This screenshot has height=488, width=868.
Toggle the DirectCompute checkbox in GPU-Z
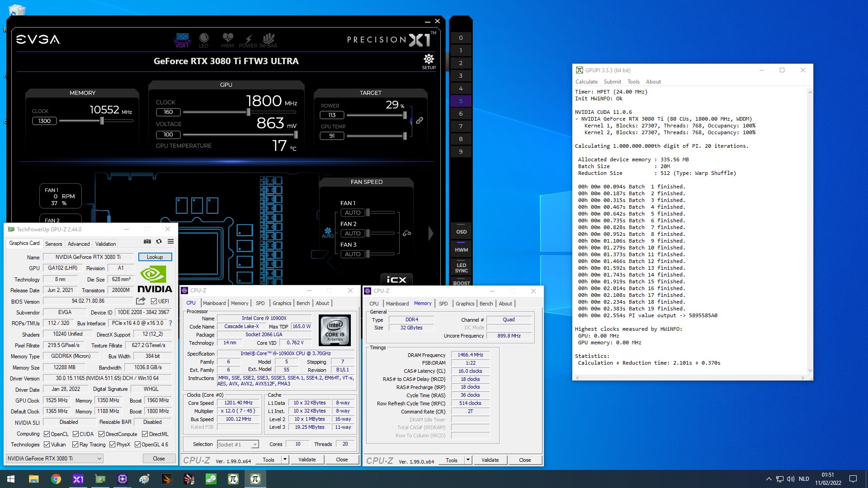click(x=102, y=434)
